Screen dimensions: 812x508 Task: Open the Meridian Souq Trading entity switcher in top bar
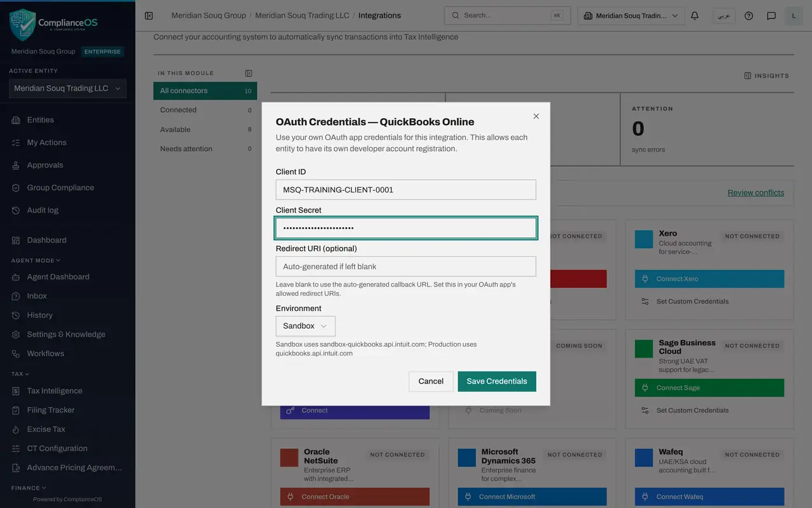631,16
